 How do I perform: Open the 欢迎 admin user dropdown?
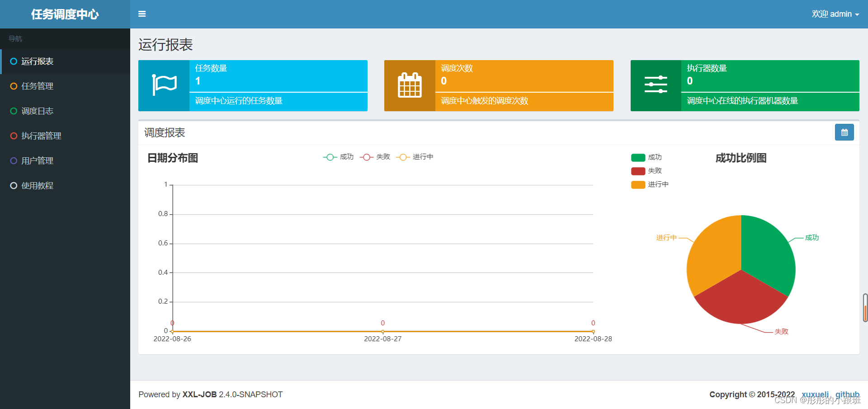pos(835,14)
